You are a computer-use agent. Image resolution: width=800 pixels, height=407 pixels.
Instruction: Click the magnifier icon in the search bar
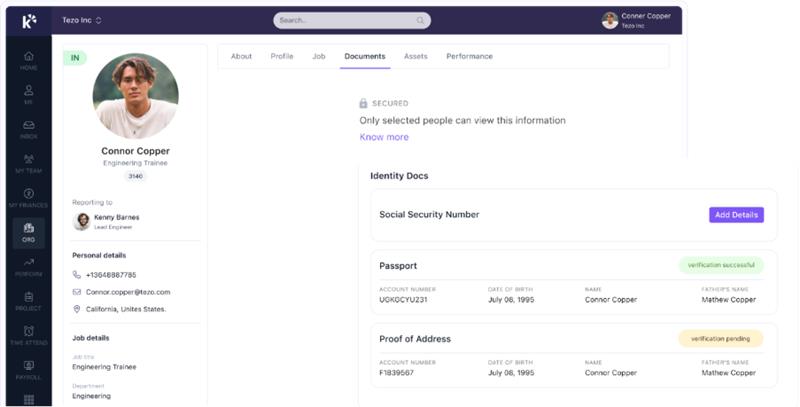(x=420, y=20)
